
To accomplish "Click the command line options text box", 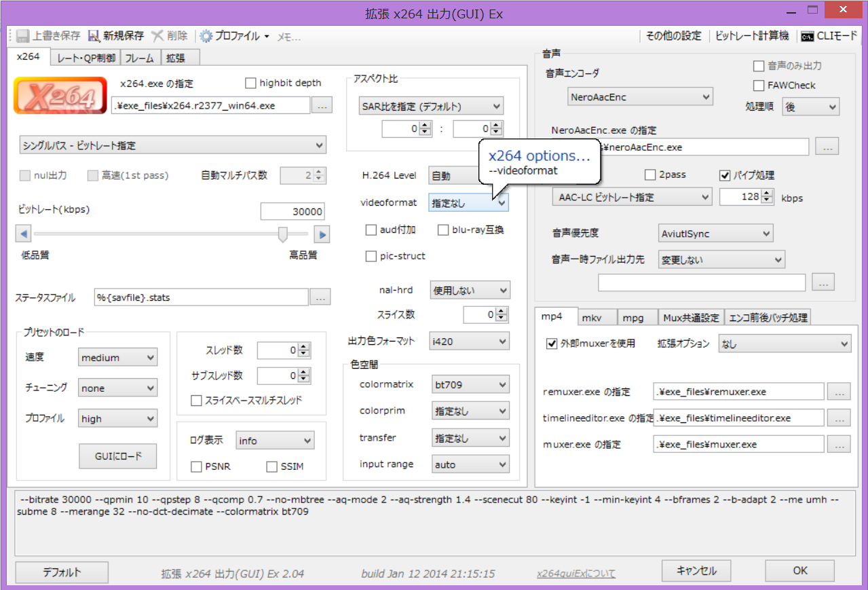I will click(434, 523).
